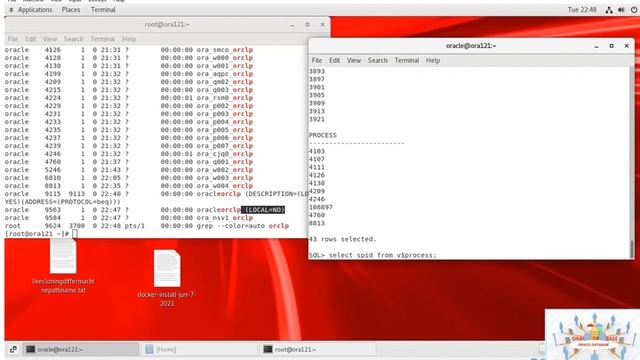Switch to oracle@ora121 taskbar button

(80, 349)
